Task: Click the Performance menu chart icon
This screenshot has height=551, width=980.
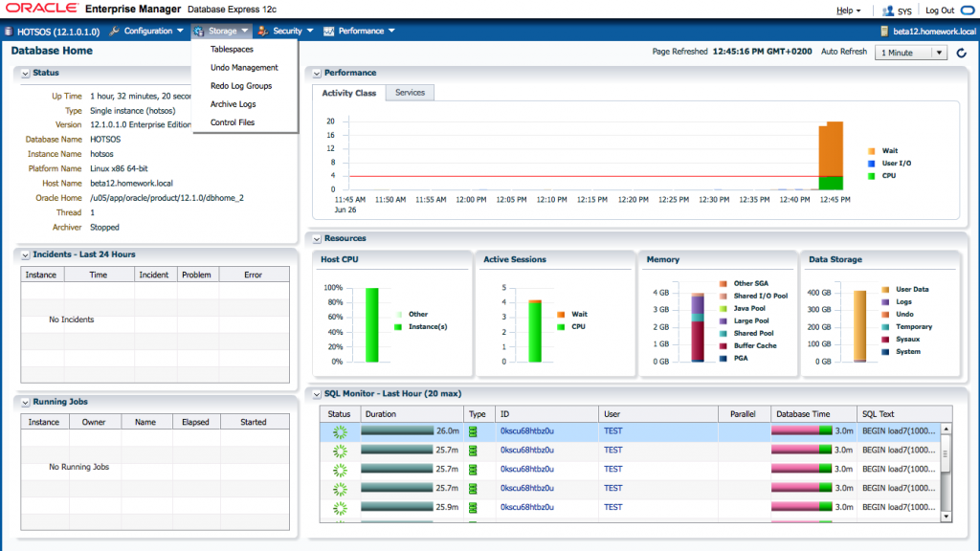Action: tap(328, 32)
